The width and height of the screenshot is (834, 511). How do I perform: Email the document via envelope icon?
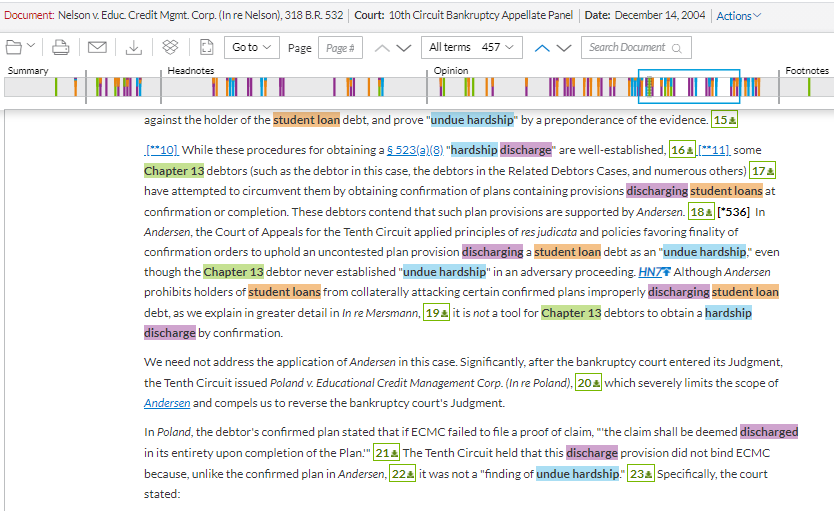[x=97, y=48]
